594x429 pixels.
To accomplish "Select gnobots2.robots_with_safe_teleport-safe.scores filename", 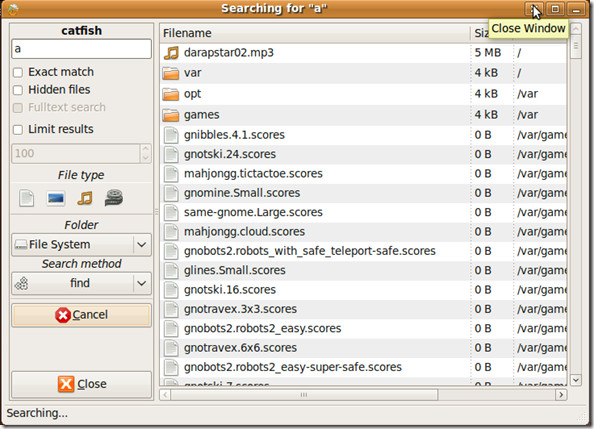I will (310, 251).
